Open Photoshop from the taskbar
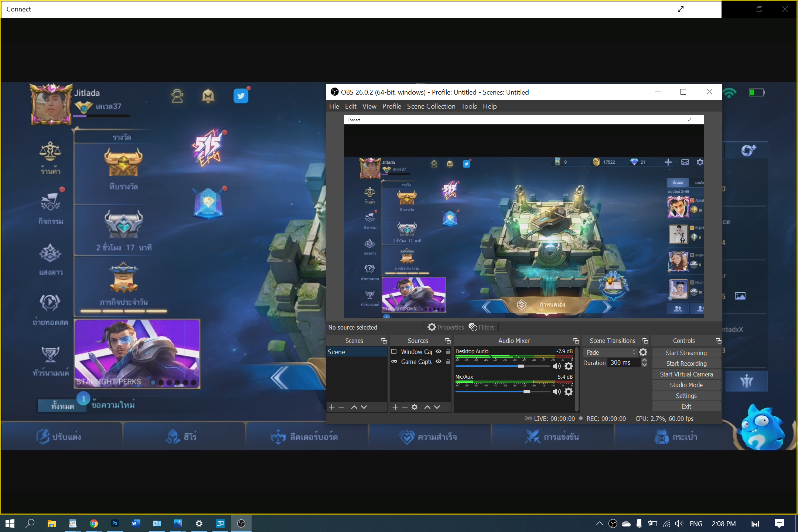Viewport: 798px width, 532px height. pyautogui.click(x=115, y=524)
